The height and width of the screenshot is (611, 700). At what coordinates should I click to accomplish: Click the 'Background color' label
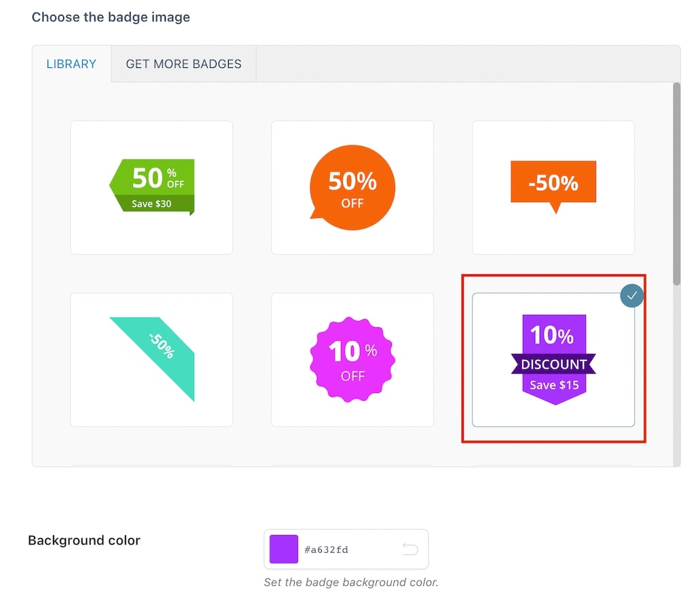click(x=84, y=540)
